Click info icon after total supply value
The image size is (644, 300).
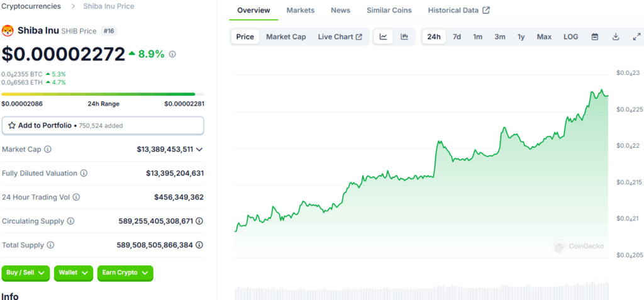pos(199,245)
